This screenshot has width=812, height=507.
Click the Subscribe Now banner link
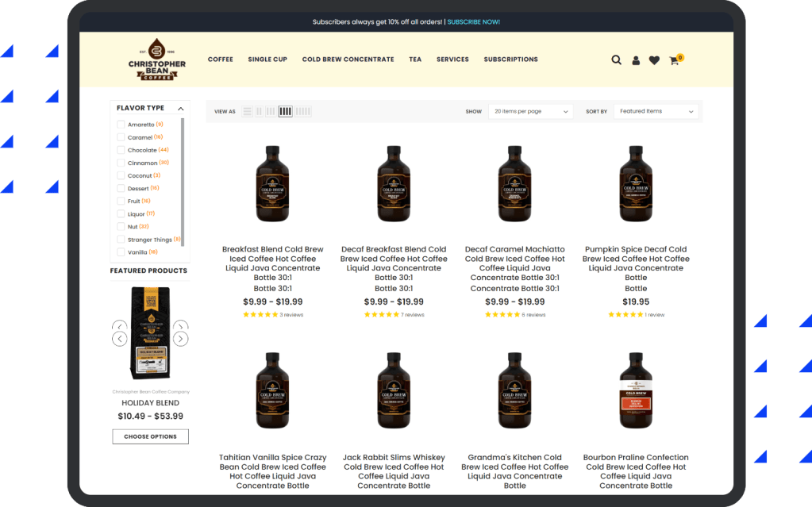(x=473, y=22)
